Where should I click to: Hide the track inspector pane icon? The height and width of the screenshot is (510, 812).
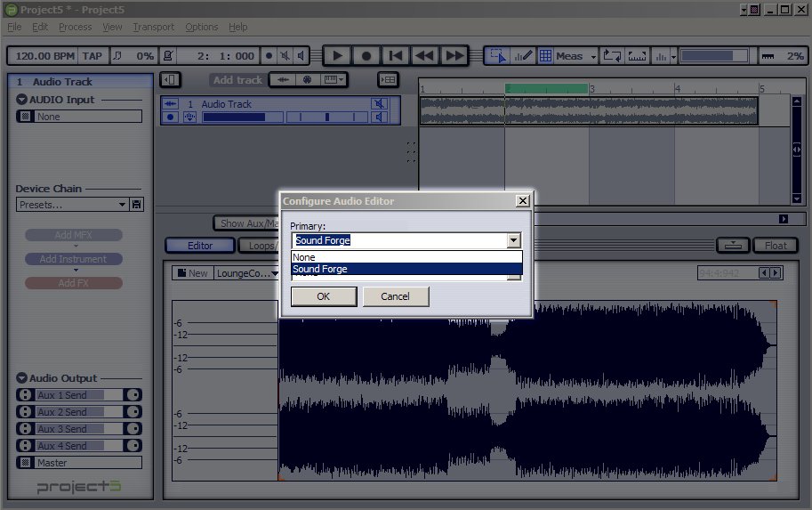tap(170, 80)
